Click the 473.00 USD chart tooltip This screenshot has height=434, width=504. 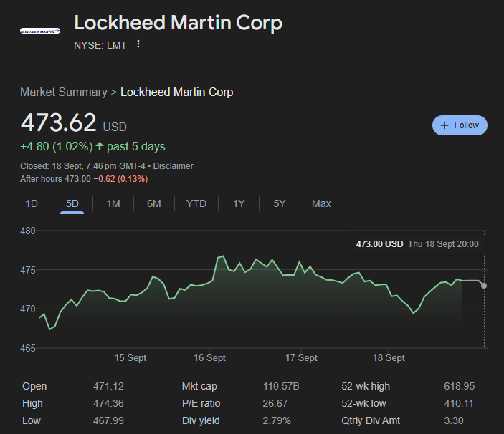(x=417, y=244)
